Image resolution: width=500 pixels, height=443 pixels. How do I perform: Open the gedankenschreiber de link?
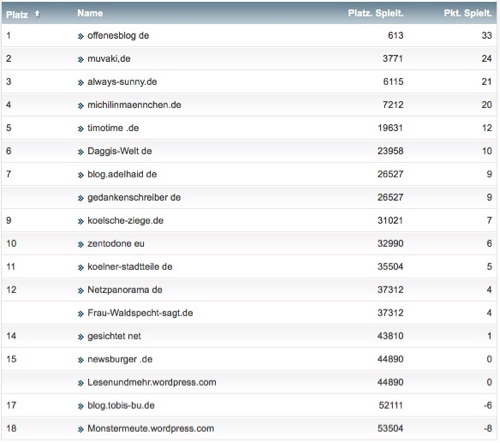134,198
